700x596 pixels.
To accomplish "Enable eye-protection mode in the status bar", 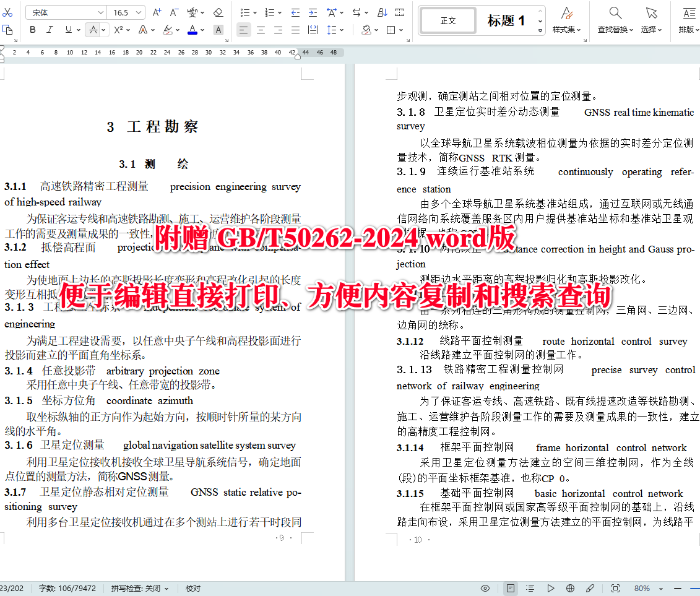I will (485, 588).
